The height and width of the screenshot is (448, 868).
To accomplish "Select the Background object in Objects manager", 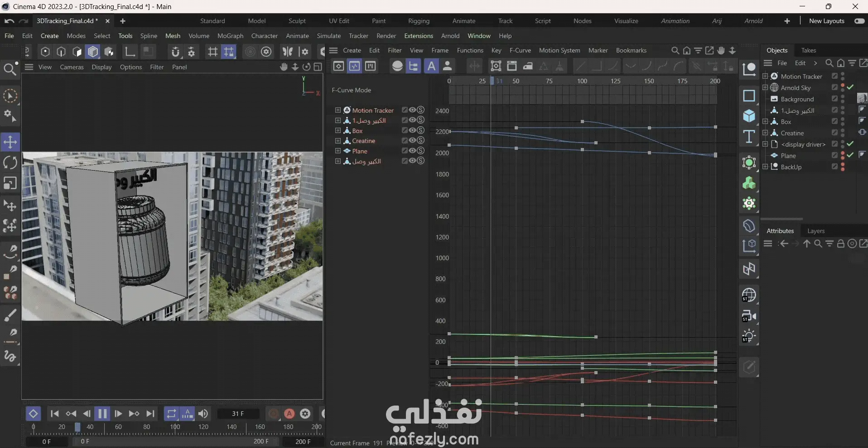I will [797, 99].
